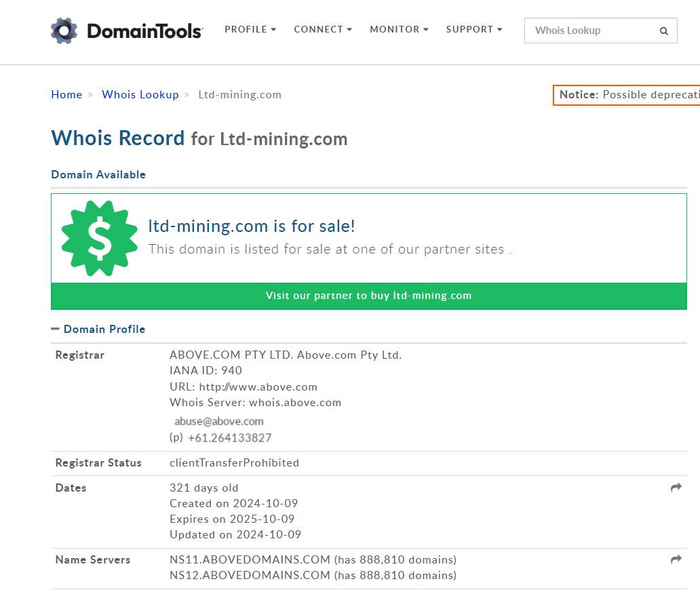This screenshot has height=594, width=700.
Task: Click the ltd-mining.com is for sale heading
Action: coord(252,226)
